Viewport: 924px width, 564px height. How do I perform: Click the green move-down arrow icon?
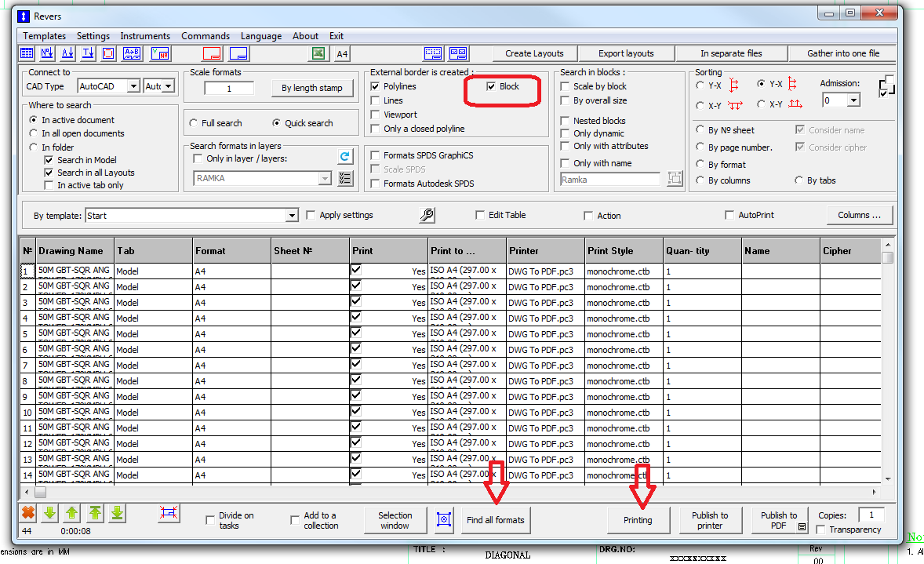pyautogui.click(x=49, y=513)
